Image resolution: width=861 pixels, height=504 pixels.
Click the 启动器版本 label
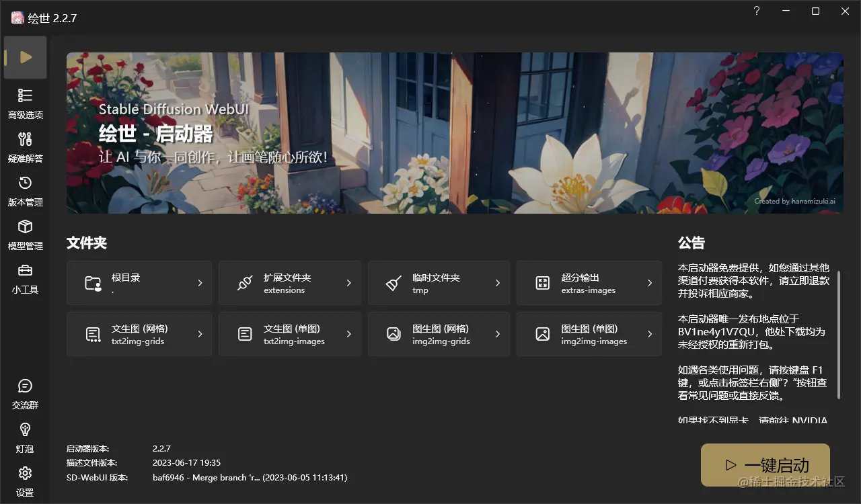pyautogui.click(x=87, y=448)
